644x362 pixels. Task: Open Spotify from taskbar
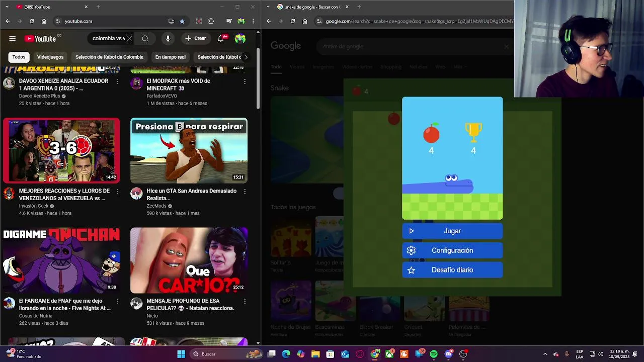pyautogui.click(x=434, y=354)
